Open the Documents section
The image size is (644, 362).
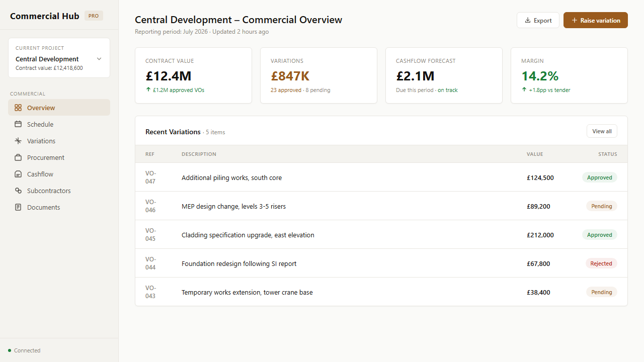click(x=59, y=207)
